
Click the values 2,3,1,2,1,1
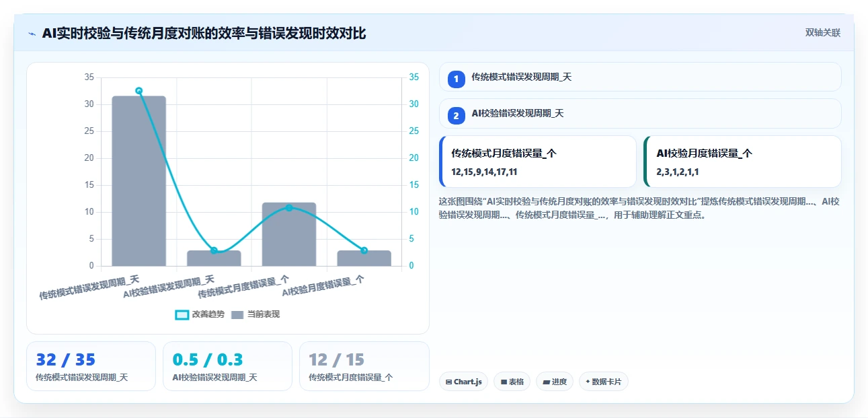(x=678, y=172)
